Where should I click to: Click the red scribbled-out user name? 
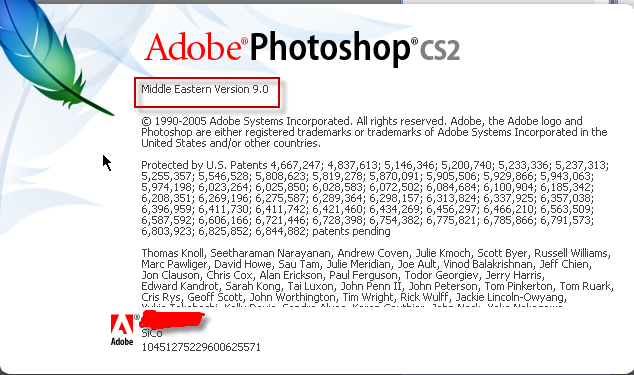(x=172, y=320)
